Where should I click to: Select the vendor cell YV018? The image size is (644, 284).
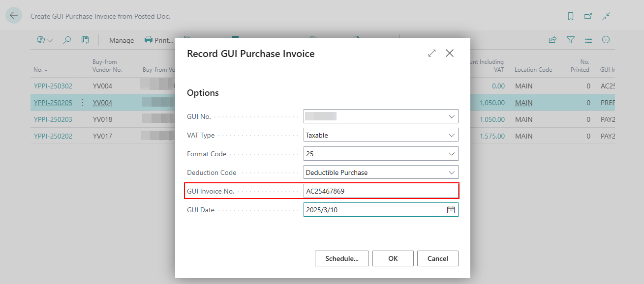tap(102, 119)
